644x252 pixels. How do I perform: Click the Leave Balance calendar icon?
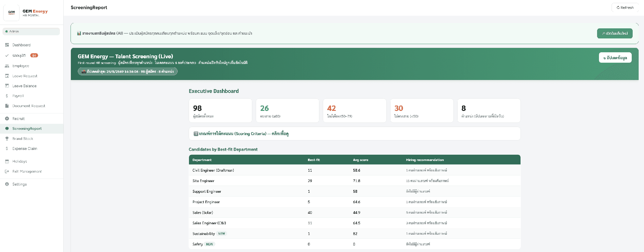coord(7,86)
